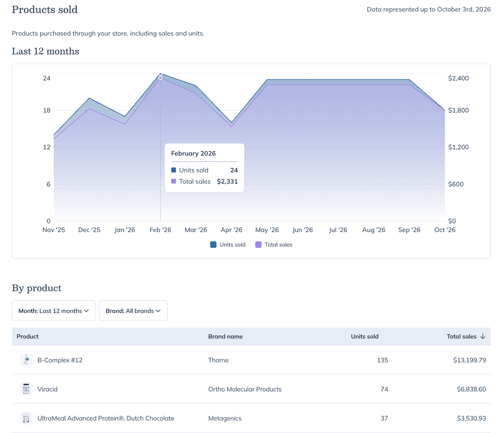The height and width of the screenshot is (433, 504).
Task: Click the 74 units sold value
Action: click(384, 389)
